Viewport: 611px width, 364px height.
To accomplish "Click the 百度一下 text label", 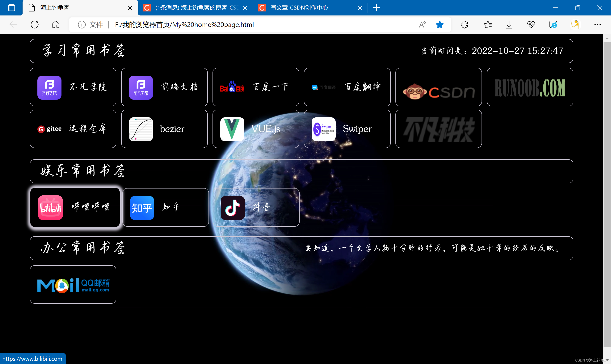I will click(271, 87).
